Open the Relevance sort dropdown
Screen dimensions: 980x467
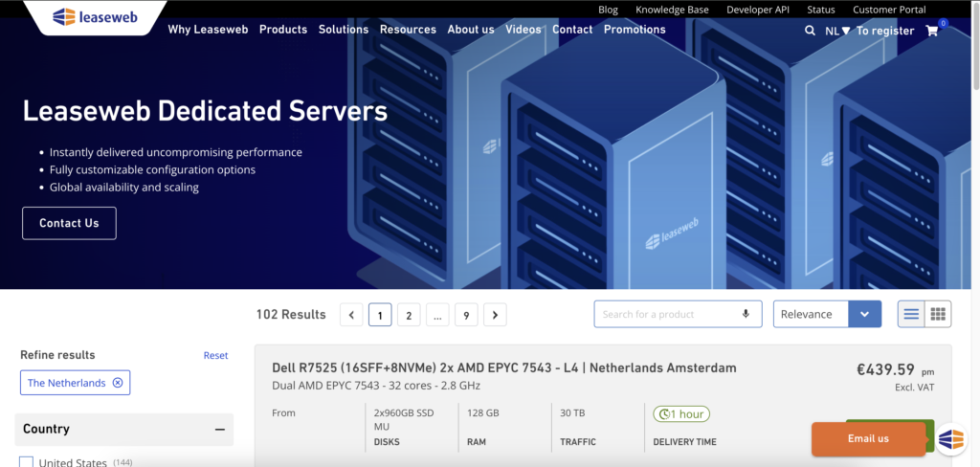coord(827,314)
